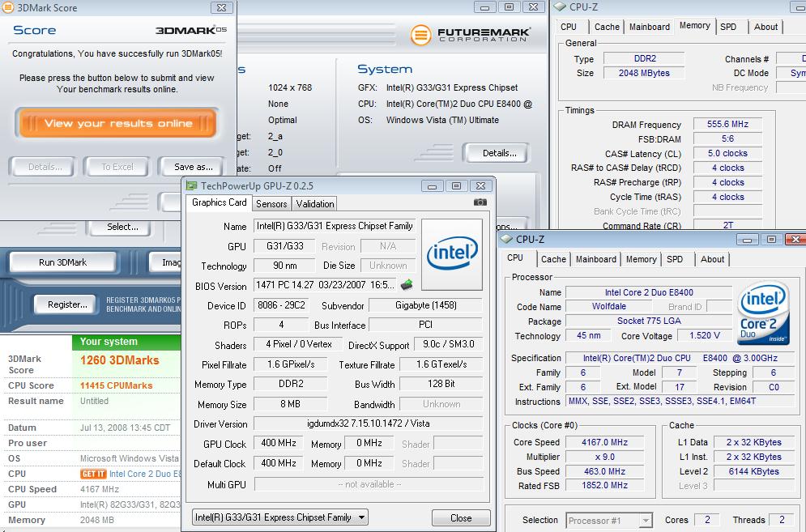This screenshot has height=532, width=806.
Task: Click the Level 2 cache value 6144 KBytes
Action: pyautogui.click(x=753, y=471)
